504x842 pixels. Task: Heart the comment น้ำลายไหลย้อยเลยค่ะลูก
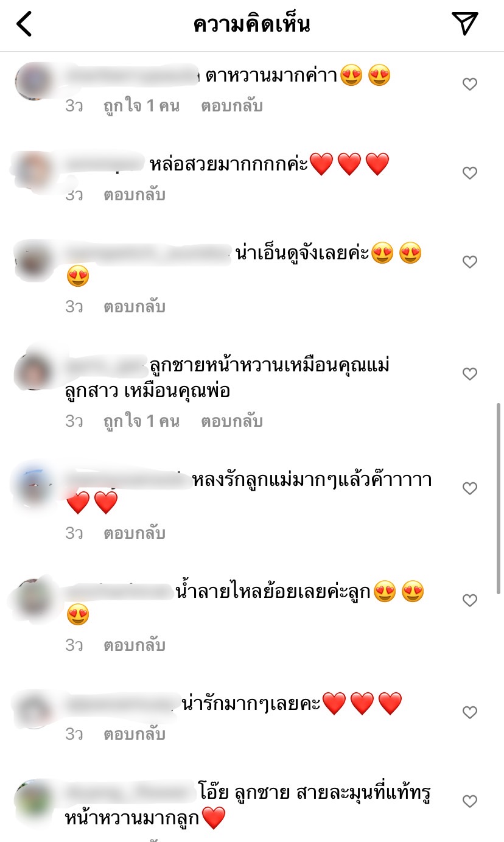coord(470,601)
